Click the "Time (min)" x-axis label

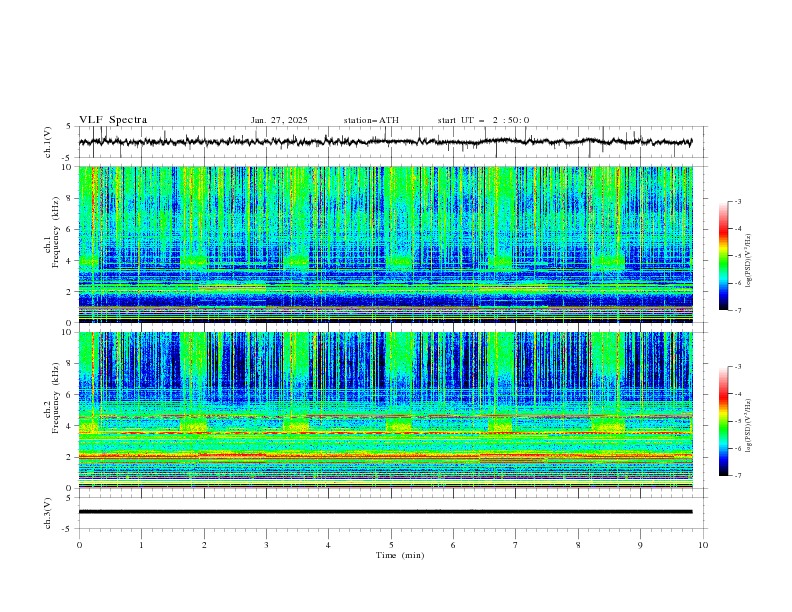coord(400,555)
